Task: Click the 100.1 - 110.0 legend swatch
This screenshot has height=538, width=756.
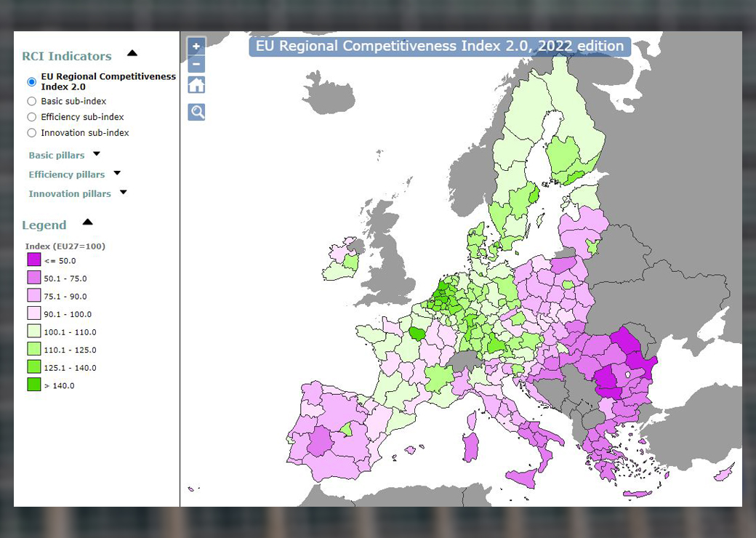Action: 33,332
